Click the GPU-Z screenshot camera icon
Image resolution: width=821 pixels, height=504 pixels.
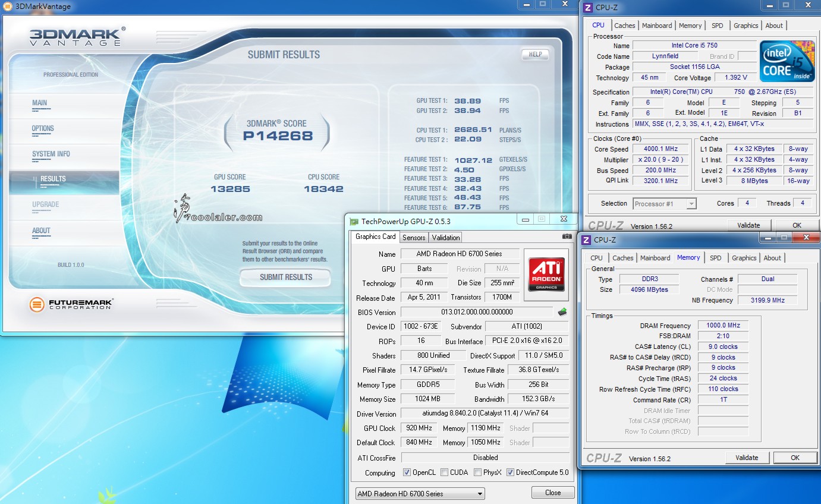click(567, 237)
